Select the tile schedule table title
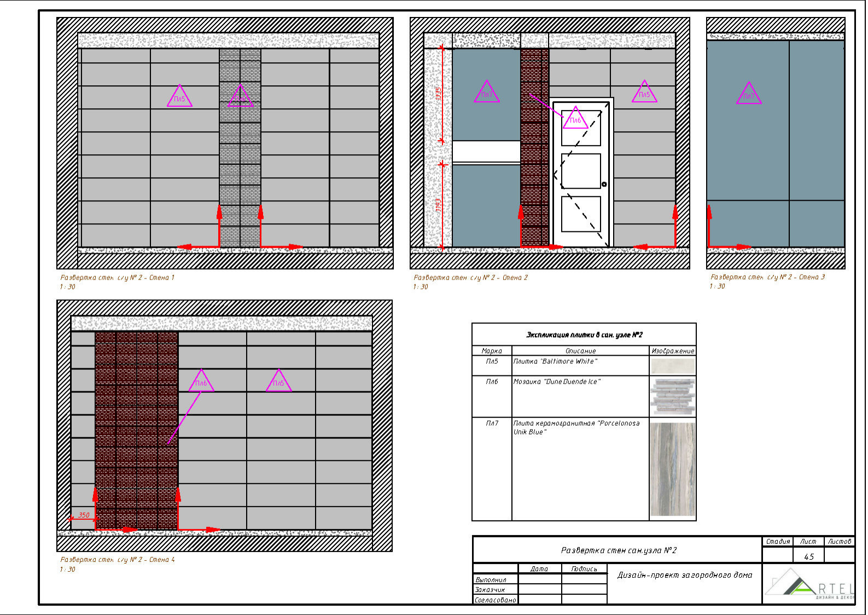 (584, 335)
